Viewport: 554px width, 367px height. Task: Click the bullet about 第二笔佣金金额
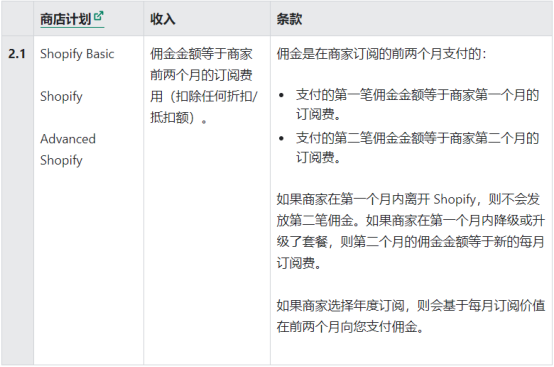point(417,148)
